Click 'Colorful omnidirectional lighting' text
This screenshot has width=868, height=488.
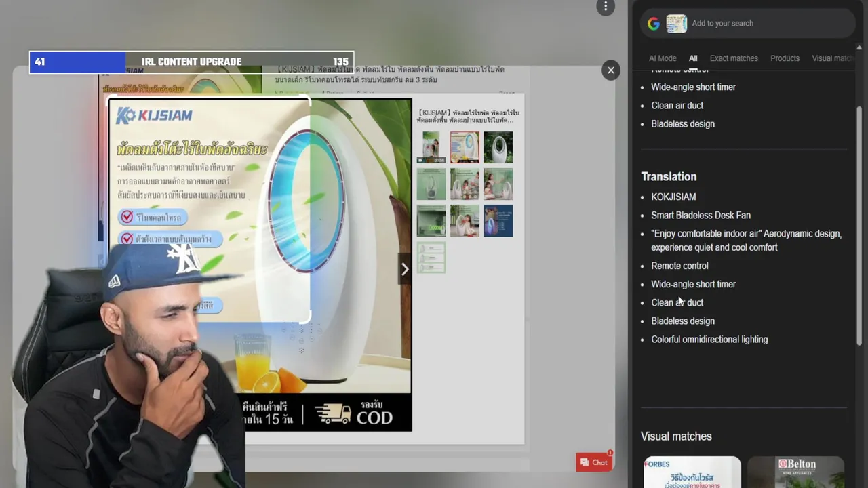709,340
